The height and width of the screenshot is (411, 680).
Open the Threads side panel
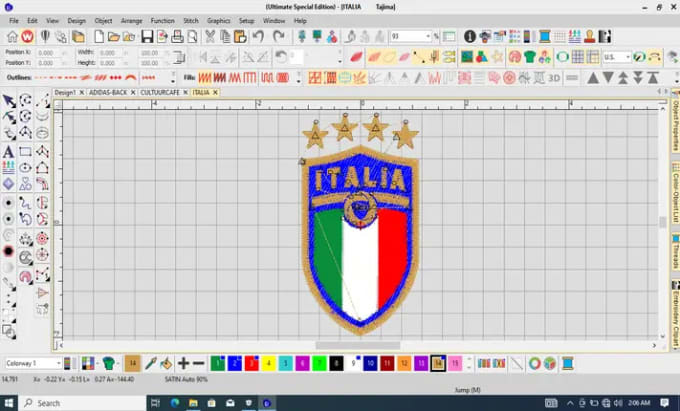coord(675,252)
